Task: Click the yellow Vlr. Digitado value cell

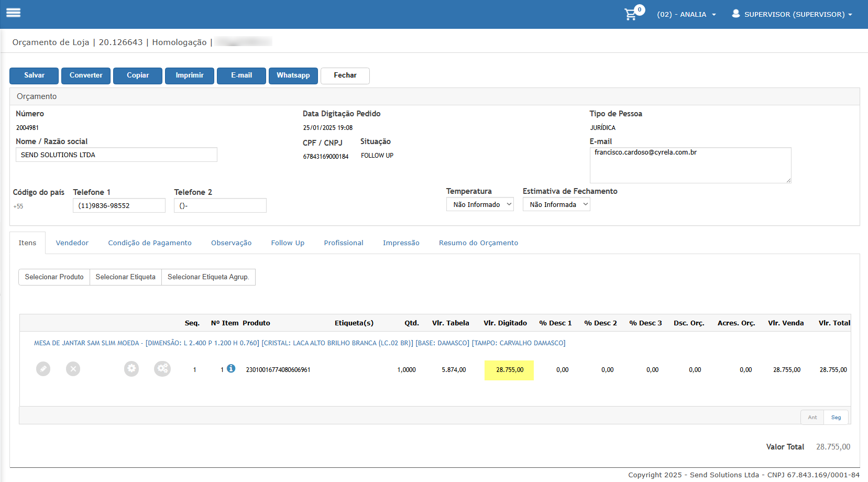Action: [x=509, y=370]
